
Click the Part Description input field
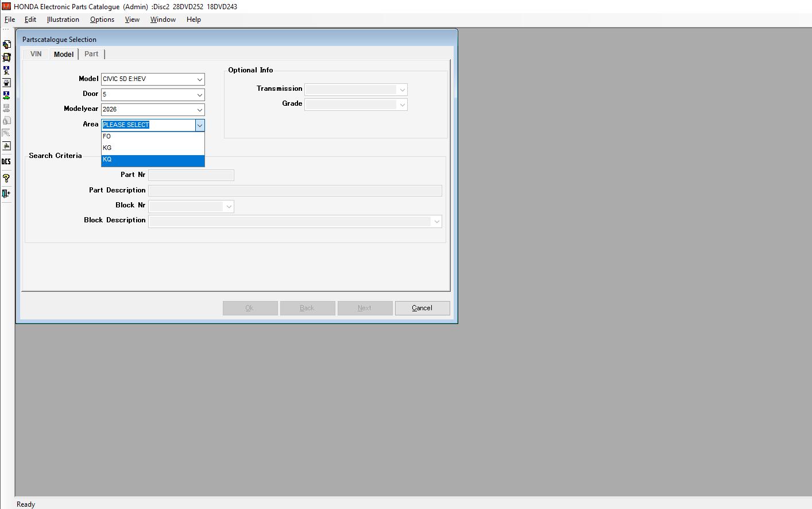coord(295,191)
